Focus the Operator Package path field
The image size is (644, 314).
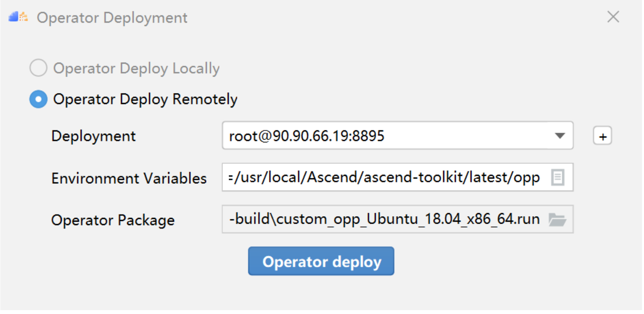[x=397, y=219]
